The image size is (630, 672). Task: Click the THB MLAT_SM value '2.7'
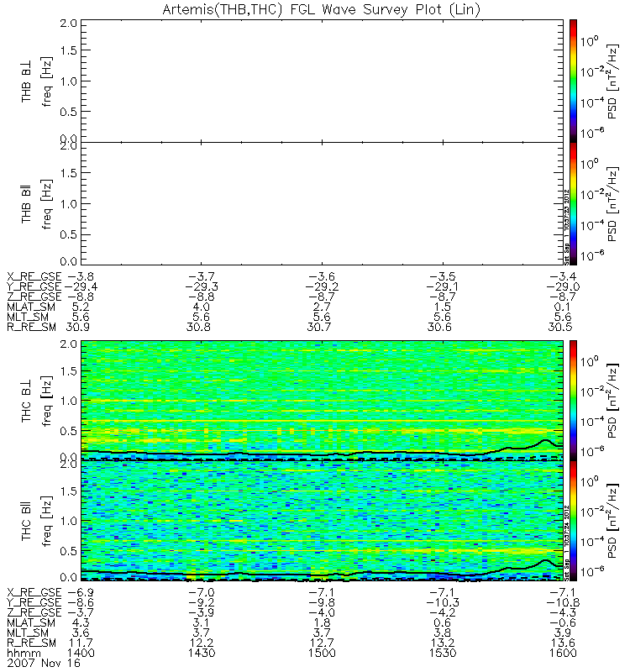[x=322, y=307]
